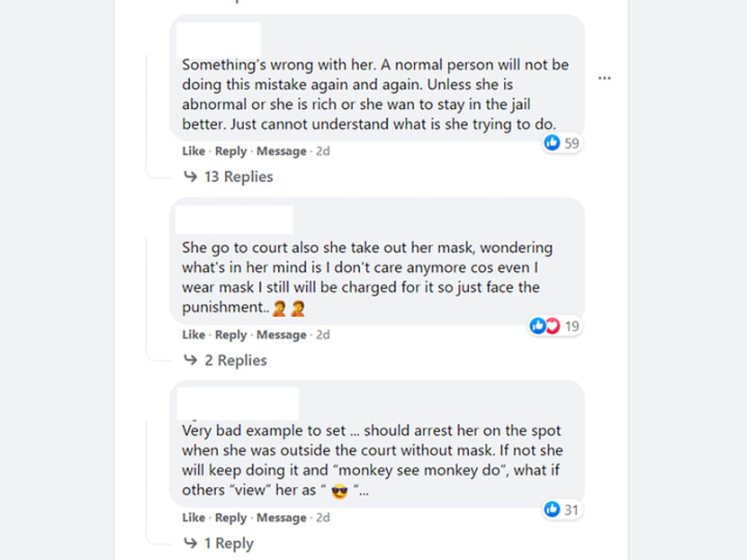The image size is (747, 560).
Task: Like the 'Very bad example' comment
Action: click(x=193, y=518)
